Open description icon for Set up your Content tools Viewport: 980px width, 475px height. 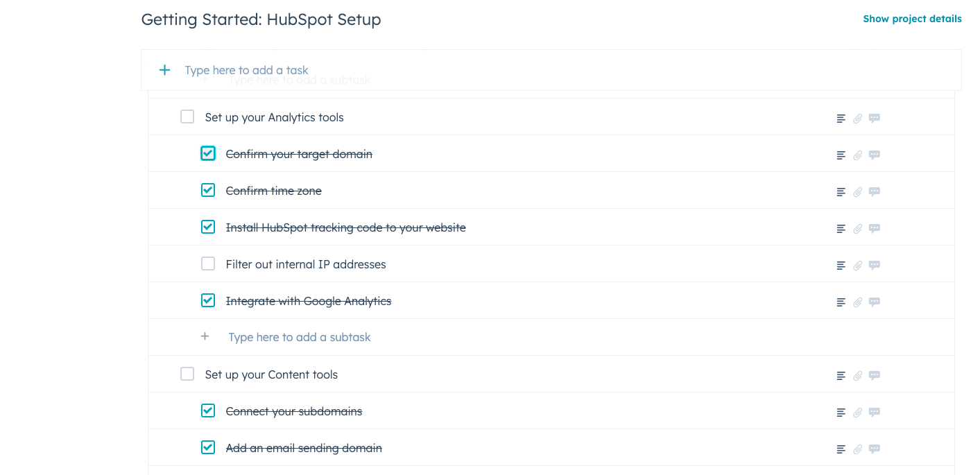(x=841, y=376)
